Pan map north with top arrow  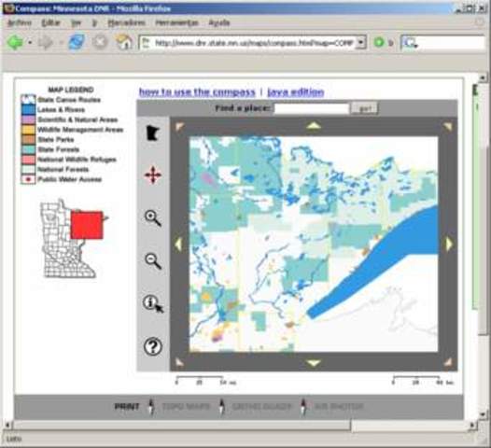pyautogui.click(x=314, y=126)
